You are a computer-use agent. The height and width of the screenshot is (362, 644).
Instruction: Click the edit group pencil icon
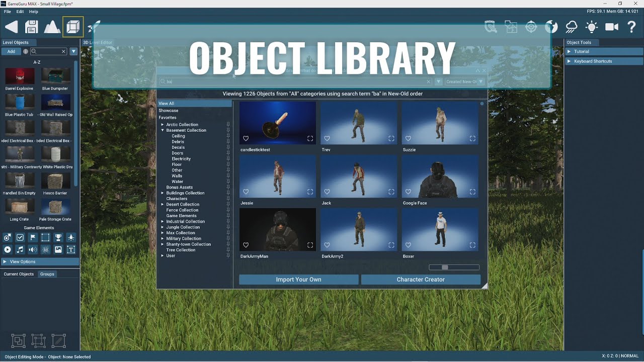point(58,341)
